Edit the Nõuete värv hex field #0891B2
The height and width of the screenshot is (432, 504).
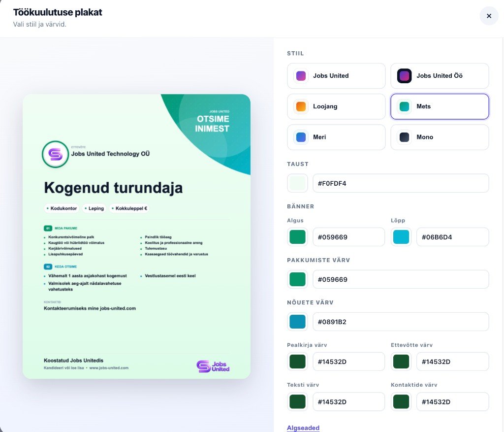click(x=401, y=322)
